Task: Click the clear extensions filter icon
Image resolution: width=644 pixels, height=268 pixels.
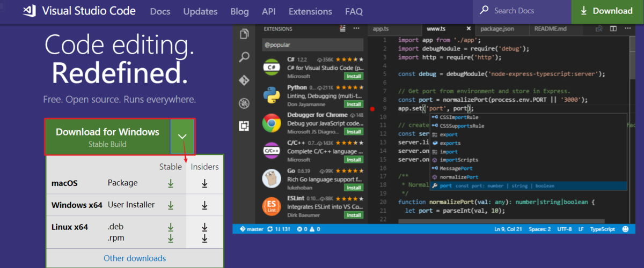Action: pos(341,29)
